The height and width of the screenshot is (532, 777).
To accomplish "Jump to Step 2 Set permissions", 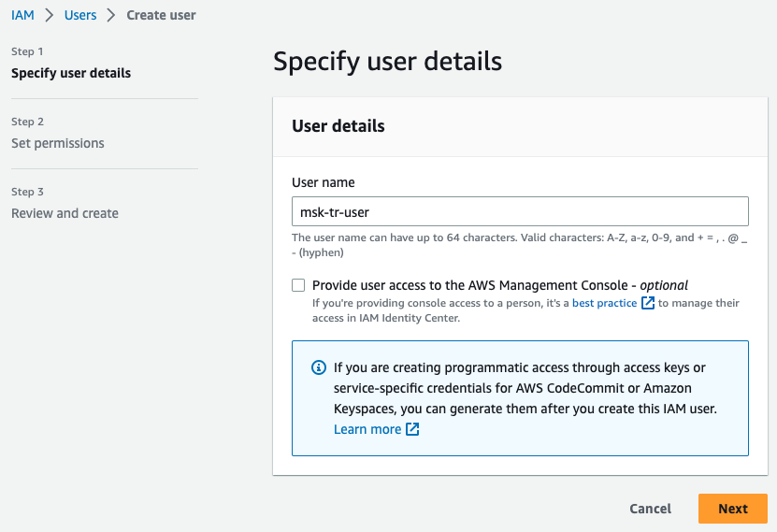I will point(57,143).
